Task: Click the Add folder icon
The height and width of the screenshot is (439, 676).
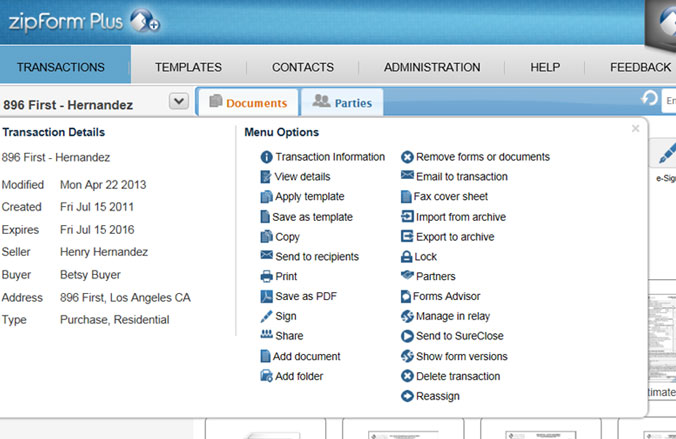Action: coord(266,376)
